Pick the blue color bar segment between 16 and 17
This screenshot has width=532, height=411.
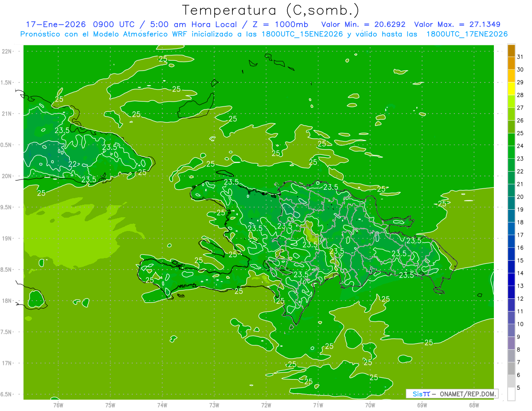click(511, 241)
